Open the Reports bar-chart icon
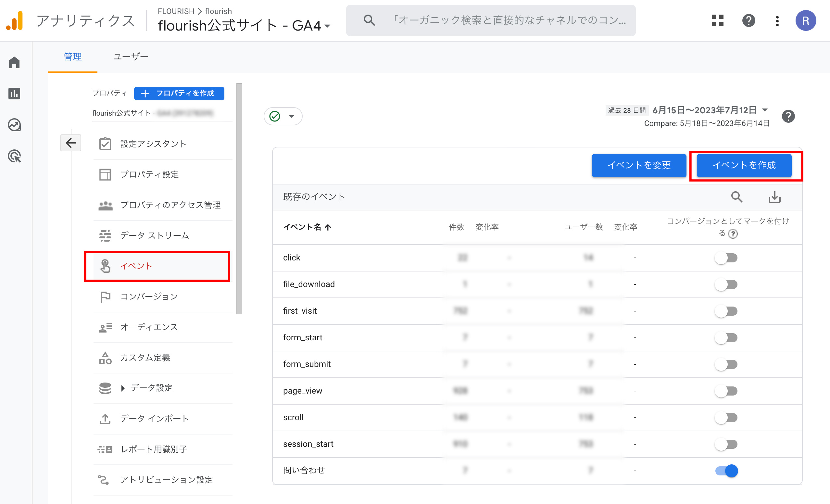The height and width of the screenshot is (504, 830). tap(15, 93)
